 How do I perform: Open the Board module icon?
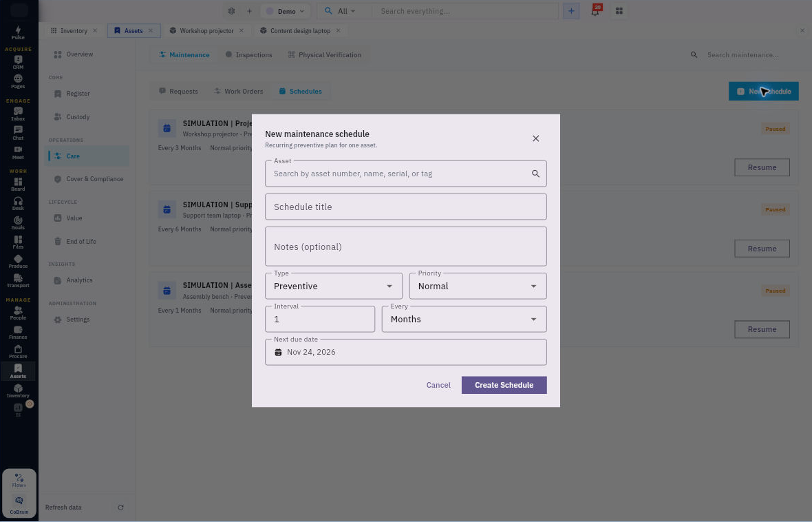18,184
